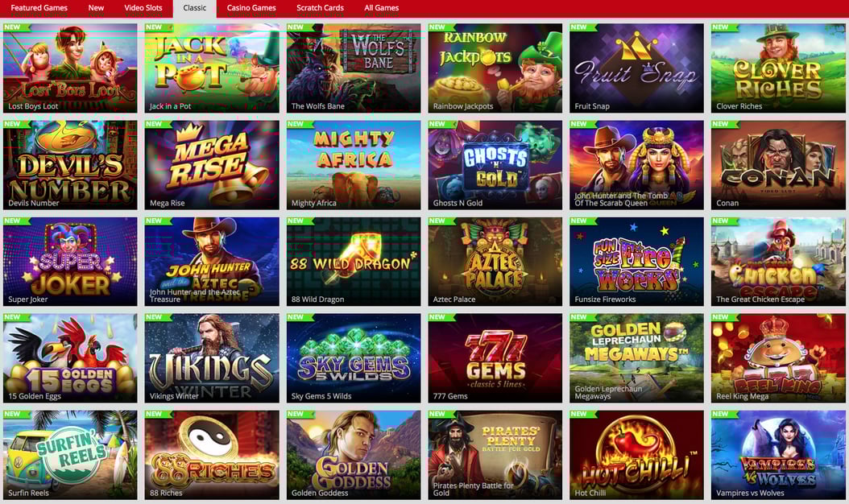Open the Hot Chilli game thumbnail
The image size is (849, 504).
[x=636, y=455]
